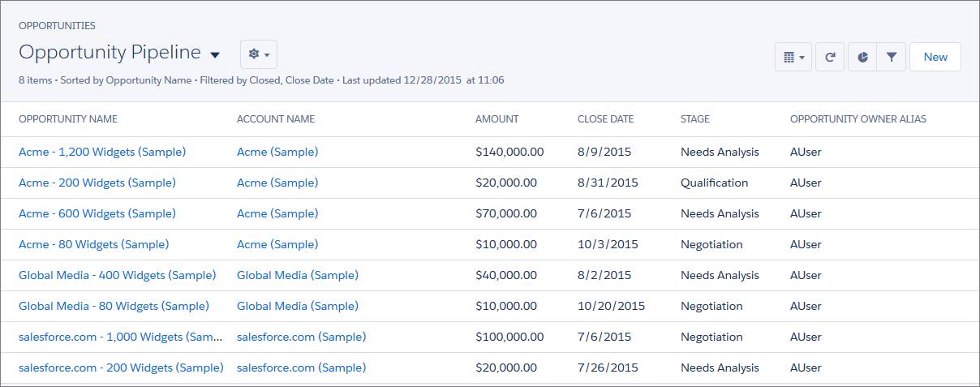Open salesforce.com account in the $20,000.00 row dated 7/26/2015
980x387 pixels.
tap(302, 368)
